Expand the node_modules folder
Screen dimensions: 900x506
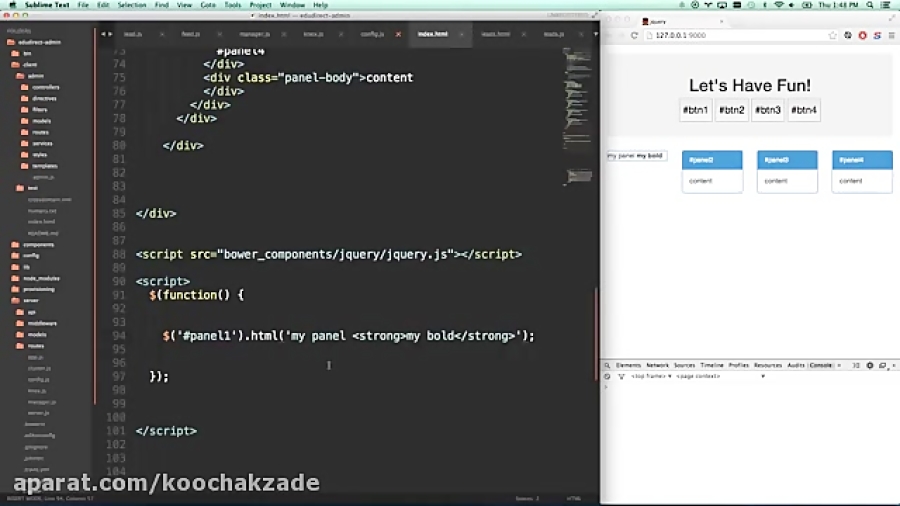36,278
